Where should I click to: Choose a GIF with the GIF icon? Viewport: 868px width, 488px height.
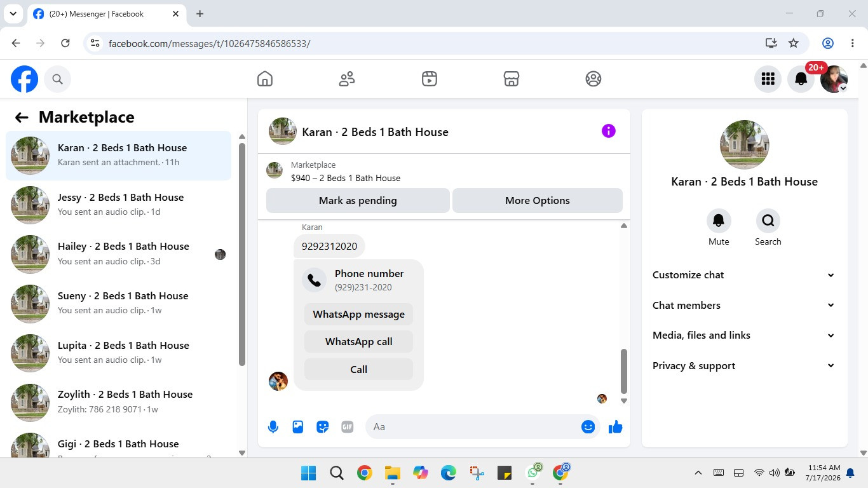pyautogui.click(x=348, y=427)
